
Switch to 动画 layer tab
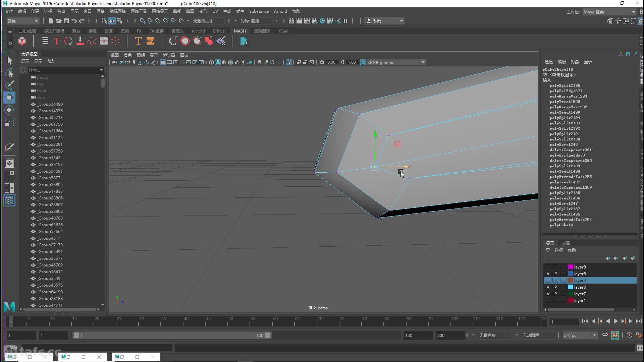pos(566,243)
